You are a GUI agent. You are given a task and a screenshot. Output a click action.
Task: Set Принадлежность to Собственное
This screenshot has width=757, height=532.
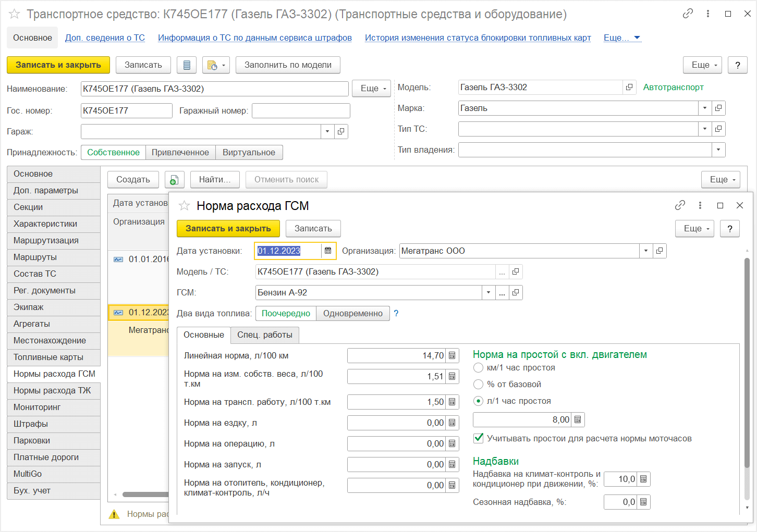pyautogui.click(x=113, y=152)
